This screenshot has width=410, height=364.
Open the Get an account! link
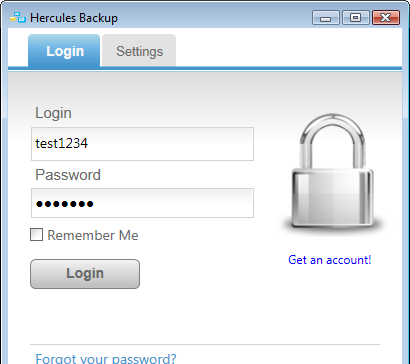tap(329, 260)
